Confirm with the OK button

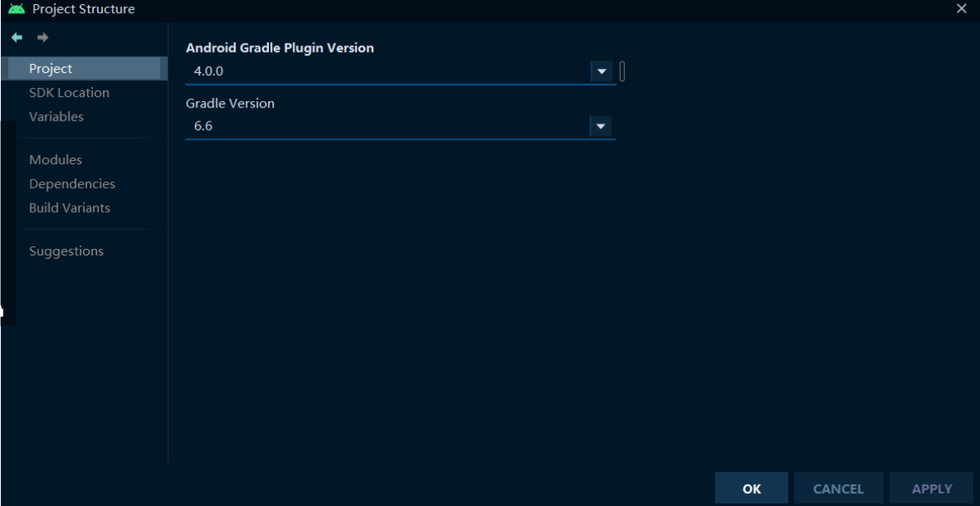tap(752, 489)
